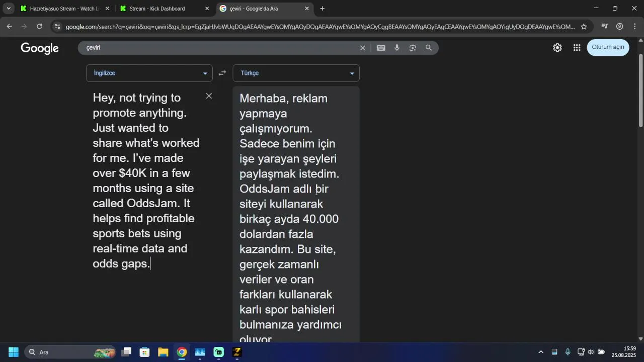Viewport: 644px width, 362px height.
Task: Reload the current page
Action: [39, 26]
